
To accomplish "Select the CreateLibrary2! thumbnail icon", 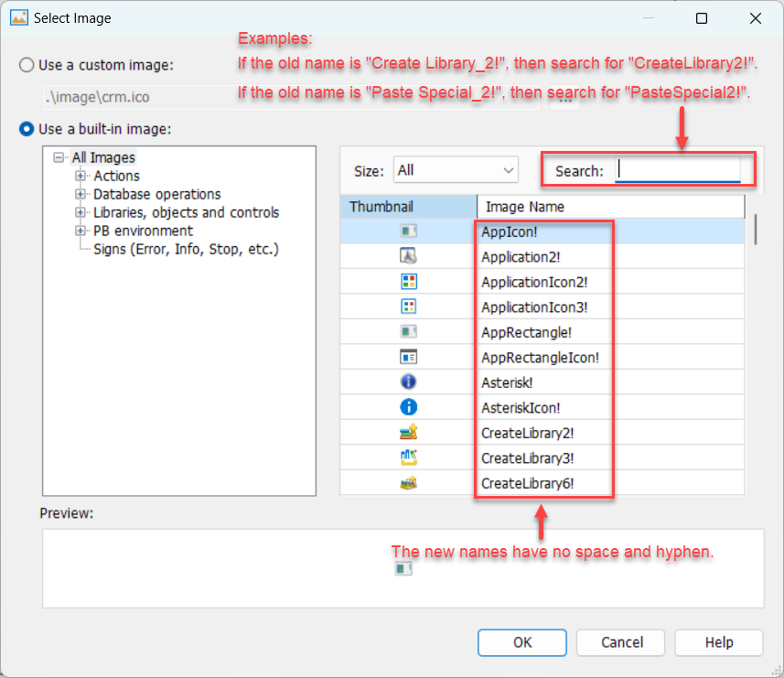I will [408, 433].
